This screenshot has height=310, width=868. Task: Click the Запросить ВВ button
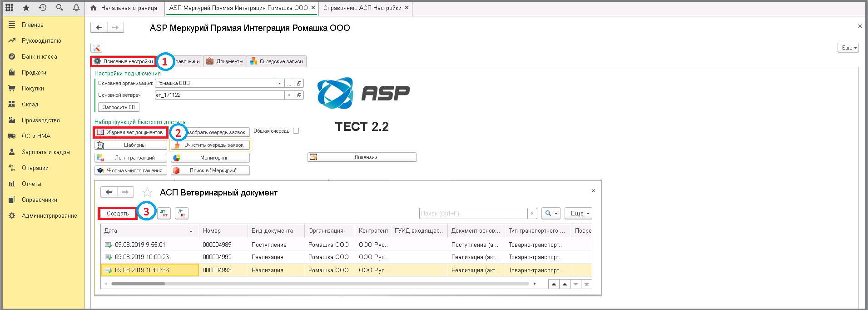tap(119, 107)
